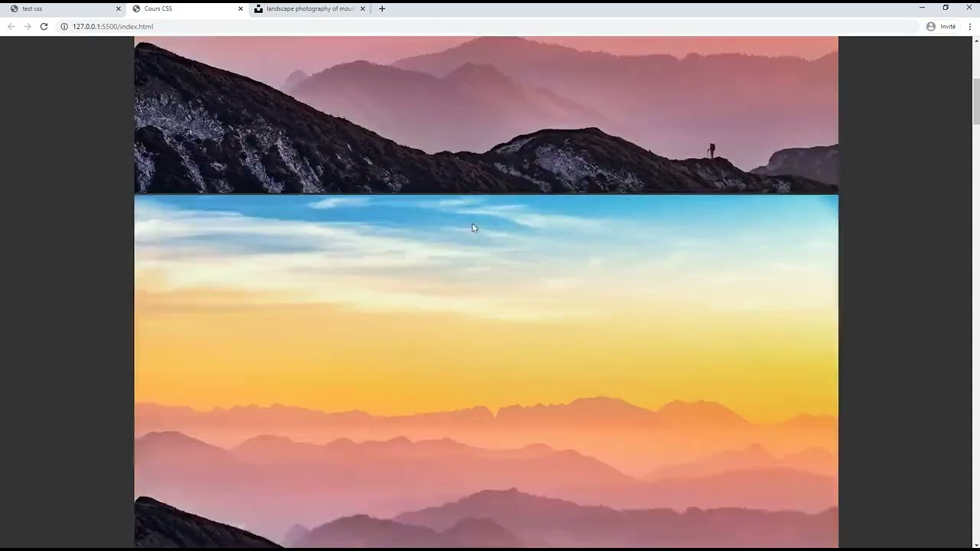Screen dimensions: 980x551
Task: Close the landscape photography tab
Action: click(x=363, y=8)
